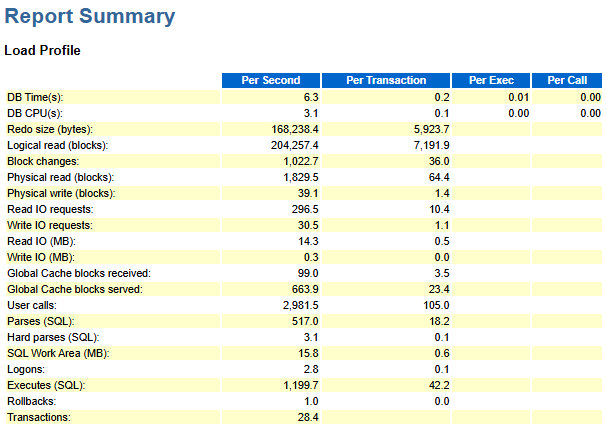Click the DB Time(s) row label
Viewport: 606px width, 439px height.
click(36, 97)
